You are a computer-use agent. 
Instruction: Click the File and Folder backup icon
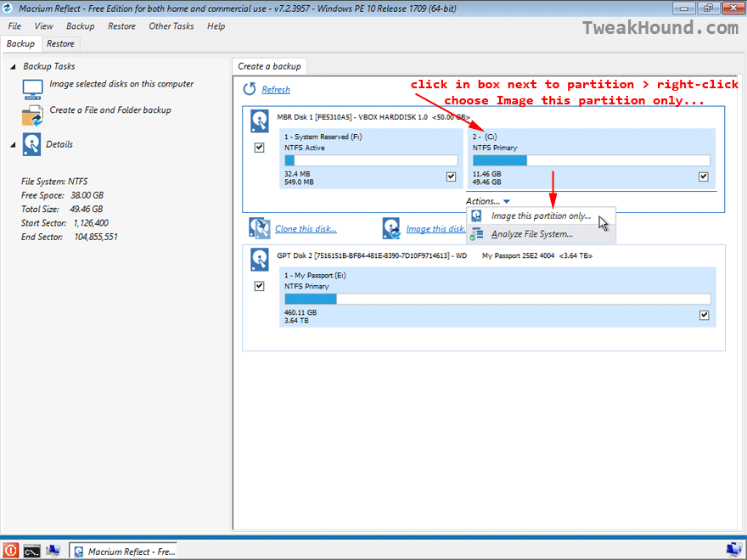[x=32, y=115]
